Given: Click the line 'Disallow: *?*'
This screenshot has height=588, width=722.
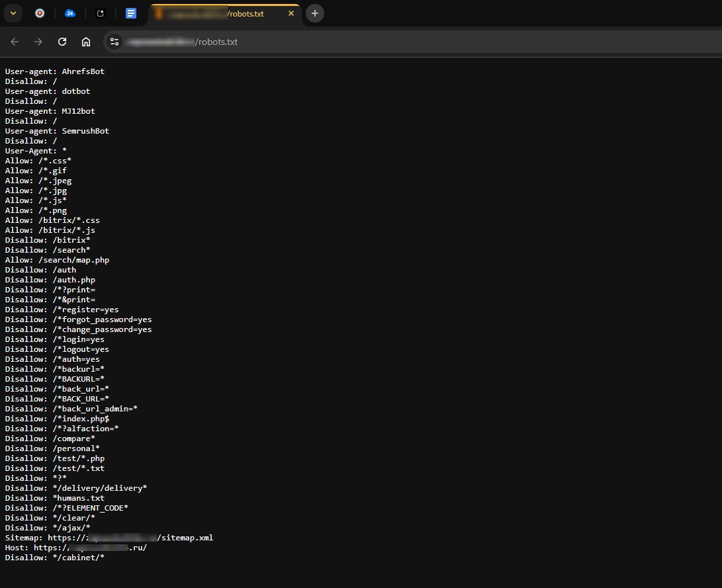Looking at the screenshot, I should [x=36, y=478].
